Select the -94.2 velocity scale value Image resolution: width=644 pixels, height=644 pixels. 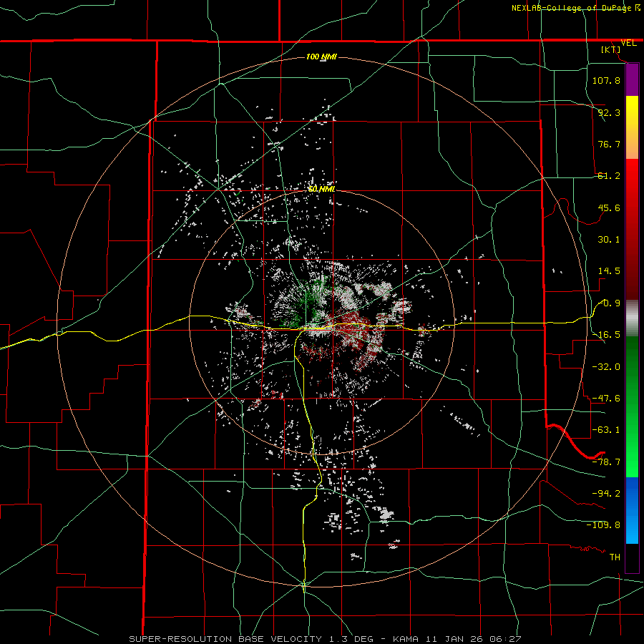606,493
